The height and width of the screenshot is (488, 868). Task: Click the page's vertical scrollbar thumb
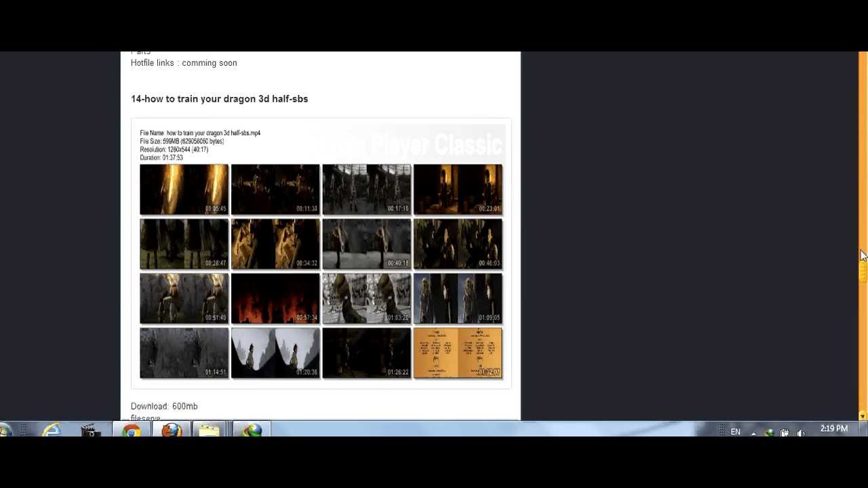pos(863,271)
